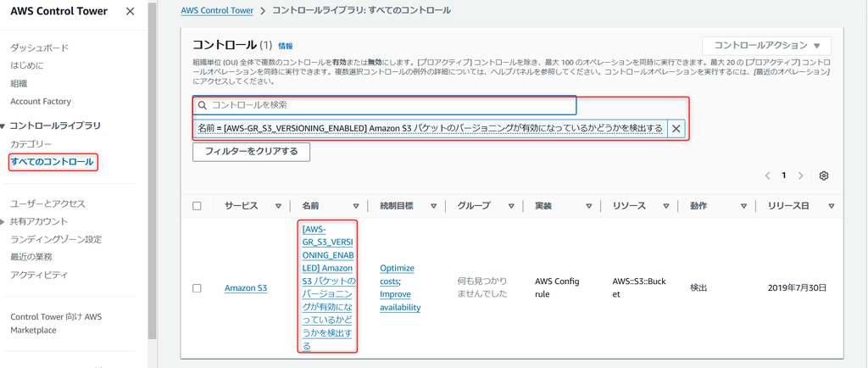Open はじめに in the sidebar

[26, 66]
